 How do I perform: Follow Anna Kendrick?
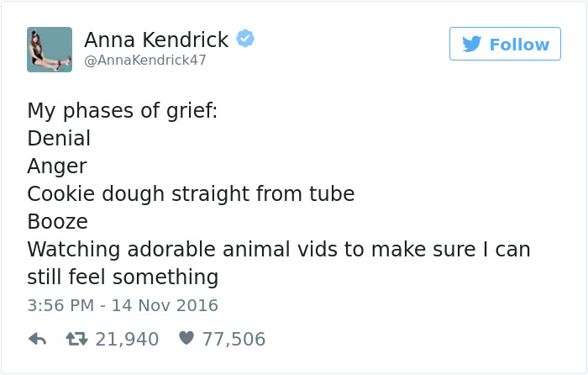(505, 44)
